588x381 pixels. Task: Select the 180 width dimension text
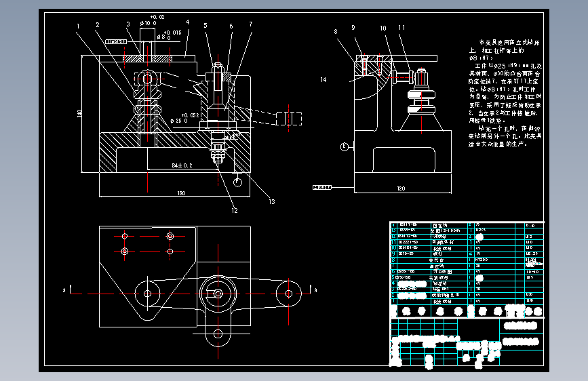pyautogui.click(x=181, y=193)
